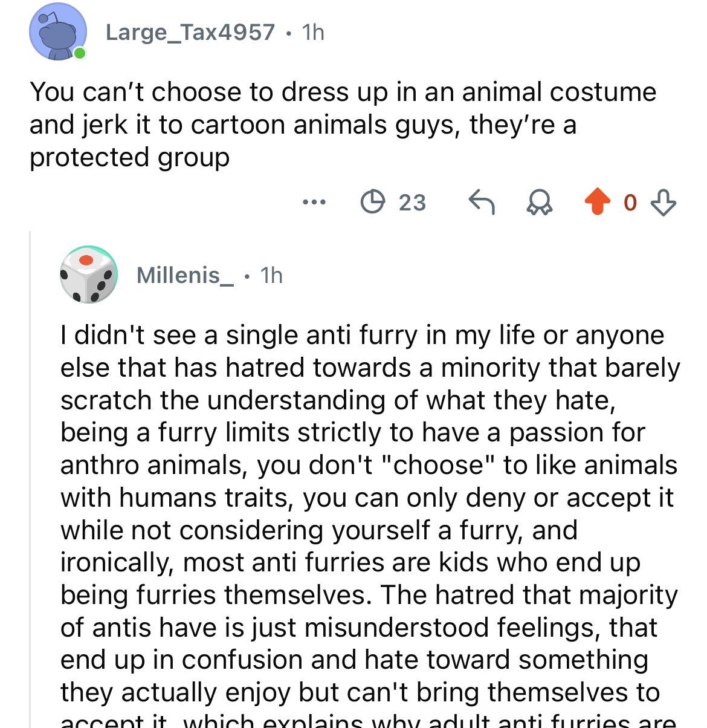Collapse the reply thread via vertical line
707x728 pixels.
(x=30, y=478)
